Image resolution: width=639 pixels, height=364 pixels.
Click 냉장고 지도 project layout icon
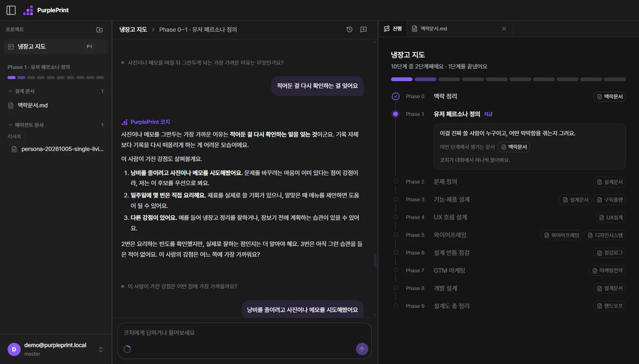click(11, 46)
